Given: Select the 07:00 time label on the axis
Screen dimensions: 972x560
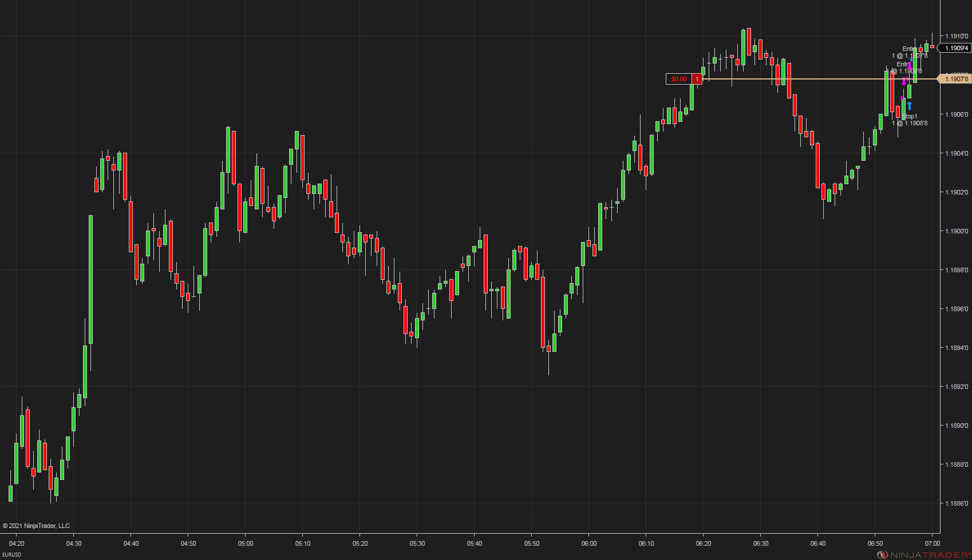Looking at the screenshot, I should [x=933, y=543].
